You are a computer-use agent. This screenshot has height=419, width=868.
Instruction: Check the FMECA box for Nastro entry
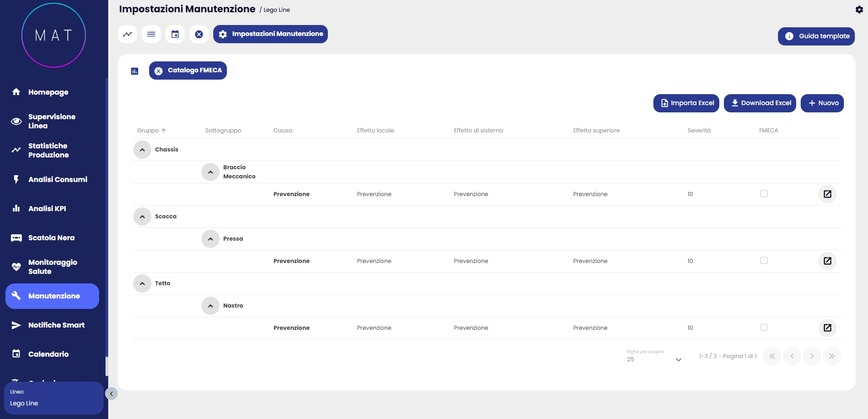coord(764,328)
